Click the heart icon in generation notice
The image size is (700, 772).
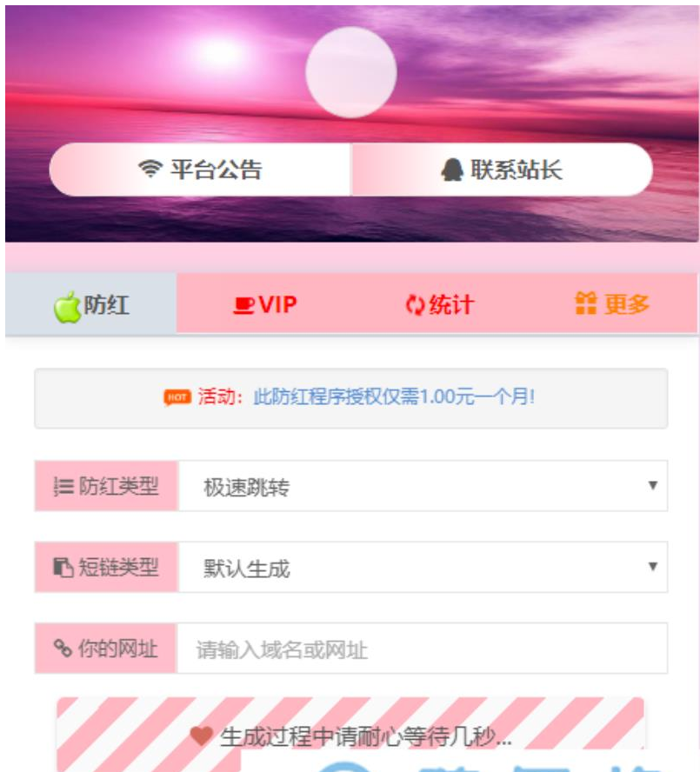(201, 736)
